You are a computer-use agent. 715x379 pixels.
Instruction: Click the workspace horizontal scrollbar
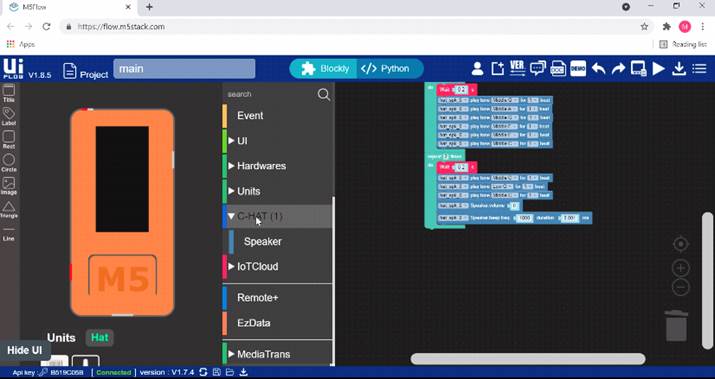[x=528, y=359]
